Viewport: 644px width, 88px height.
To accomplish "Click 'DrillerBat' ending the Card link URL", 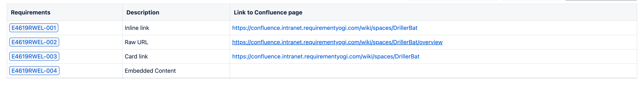I will click(407, 56).
